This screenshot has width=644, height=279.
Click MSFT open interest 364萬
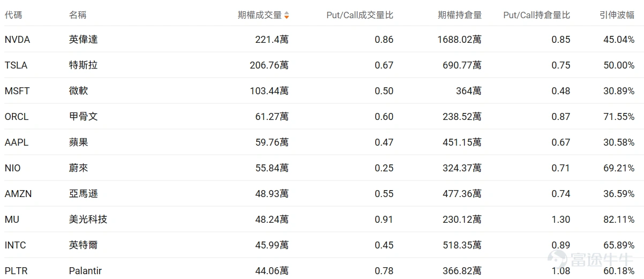469,91
